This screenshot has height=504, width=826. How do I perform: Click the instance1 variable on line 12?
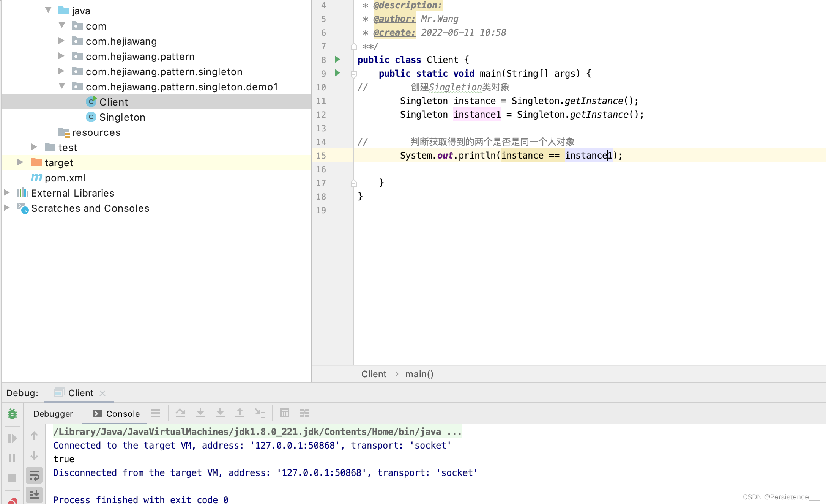(477, 115)
